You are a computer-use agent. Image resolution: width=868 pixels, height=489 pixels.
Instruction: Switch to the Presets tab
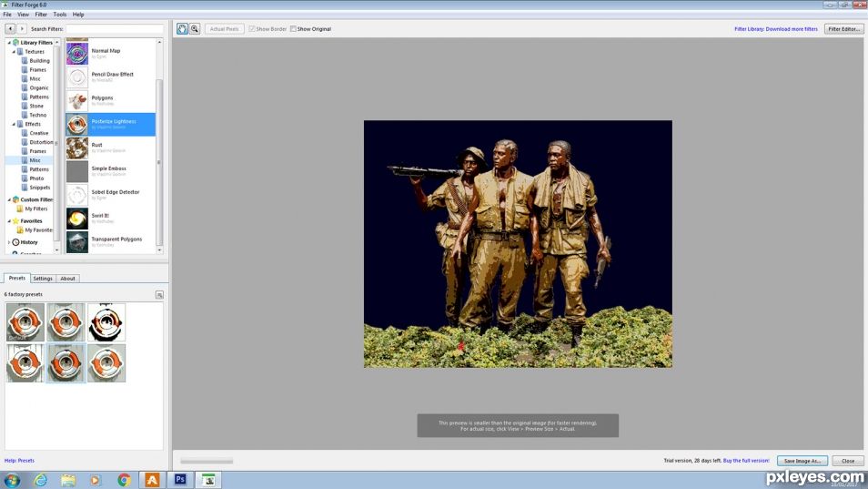pos(16,278)
